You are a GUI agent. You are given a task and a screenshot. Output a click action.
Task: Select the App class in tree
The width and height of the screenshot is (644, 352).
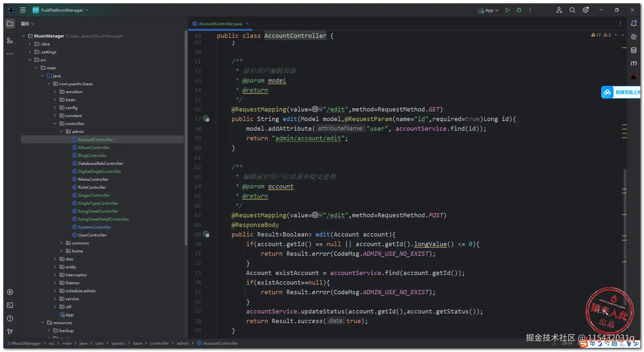(x=66, y=315)
